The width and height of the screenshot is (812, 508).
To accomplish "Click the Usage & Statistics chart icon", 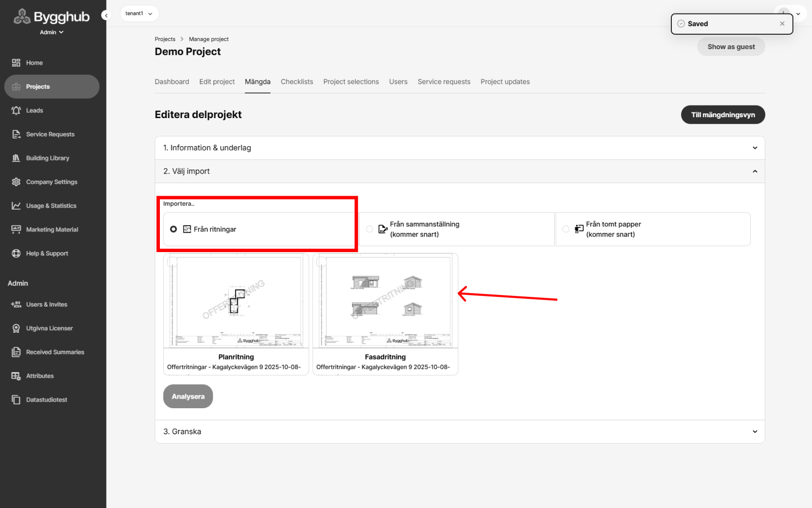I will coord(16,206).
